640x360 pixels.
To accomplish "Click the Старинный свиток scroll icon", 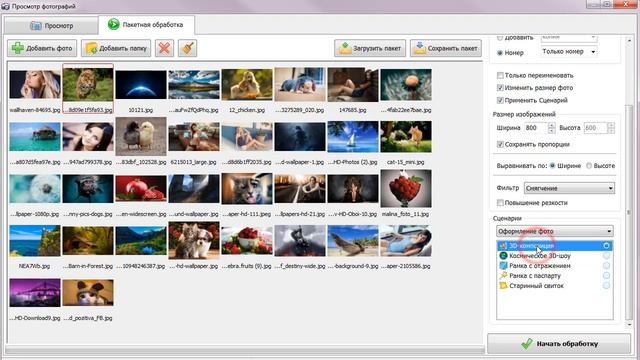I will (x=503, y=286).
